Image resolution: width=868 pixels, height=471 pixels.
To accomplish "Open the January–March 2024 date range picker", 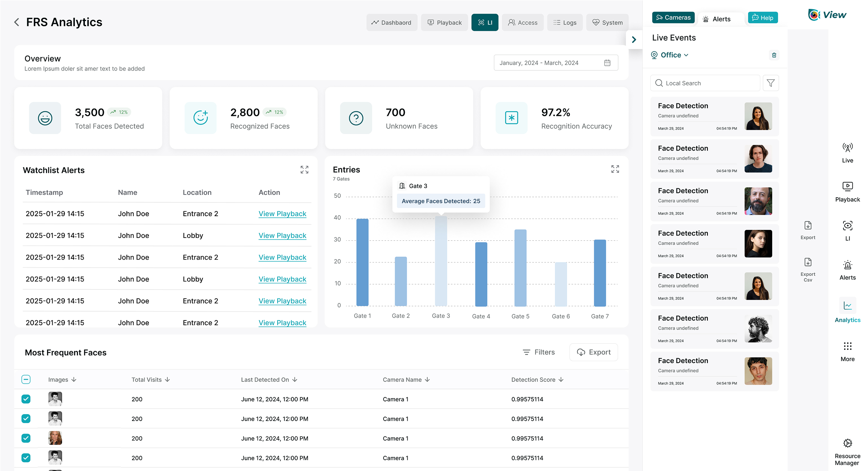I will [555, 63].
